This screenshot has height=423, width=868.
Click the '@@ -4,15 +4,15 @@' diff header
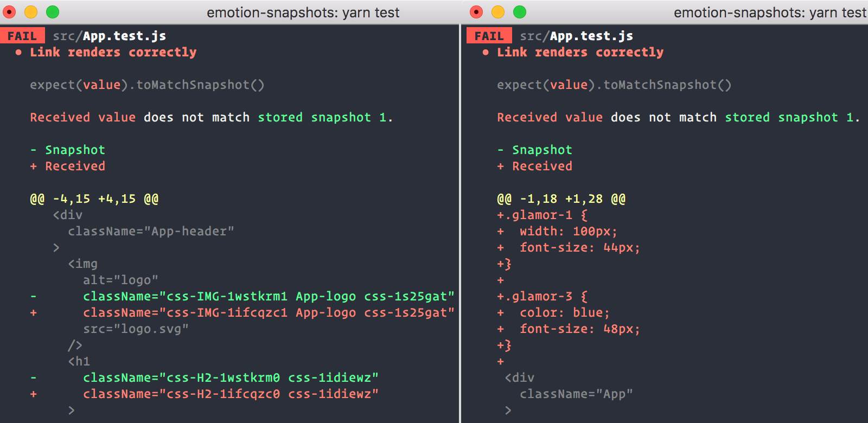[94, 199]
